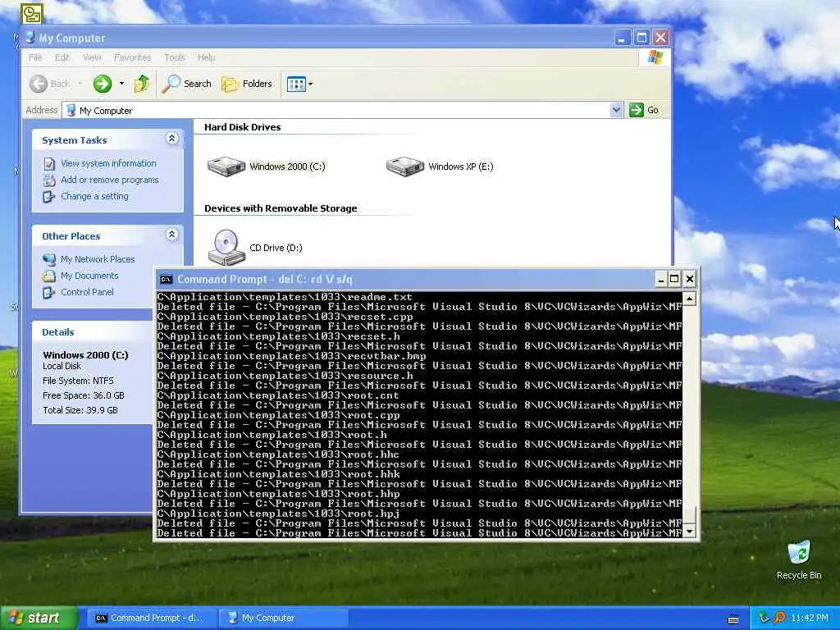Open My Network Places link

98,259
